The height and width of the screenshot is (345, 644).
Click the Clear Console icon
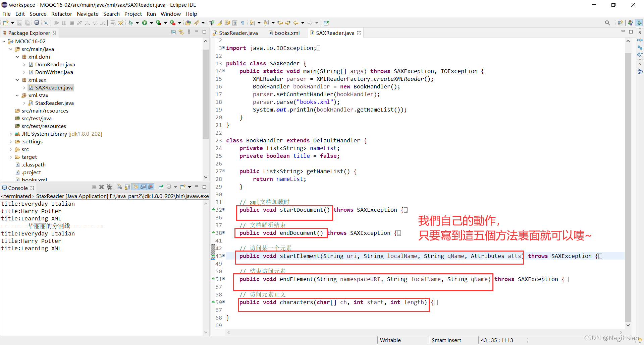coord(119,187)
